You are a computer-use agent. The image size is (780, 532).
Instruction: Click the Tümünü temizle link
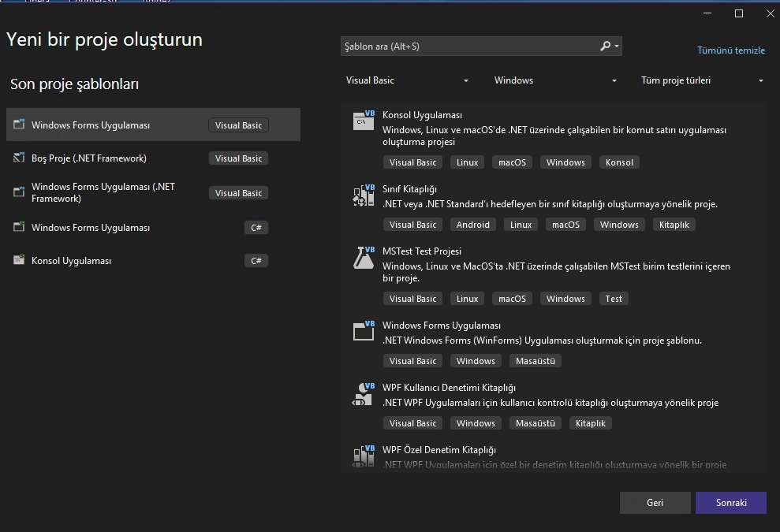(731, 50)
